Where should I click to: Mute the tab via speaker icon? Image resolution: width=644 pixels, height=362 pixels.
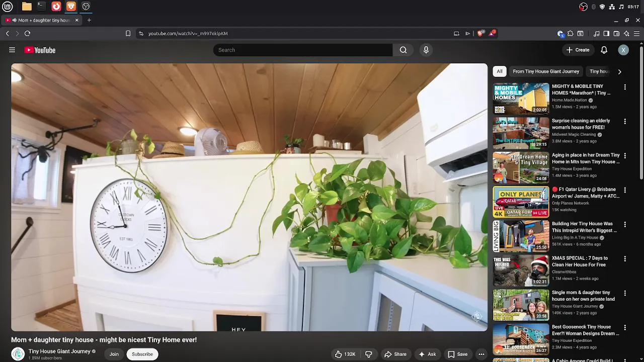pos(14,20)
